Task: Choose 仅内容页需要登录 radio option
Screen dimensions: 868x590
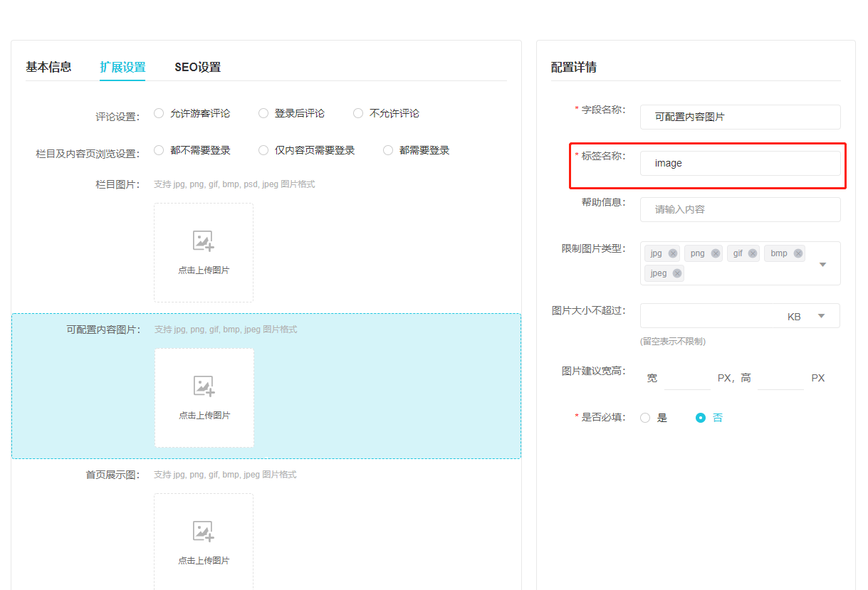Action: click(x=263, y=150)
